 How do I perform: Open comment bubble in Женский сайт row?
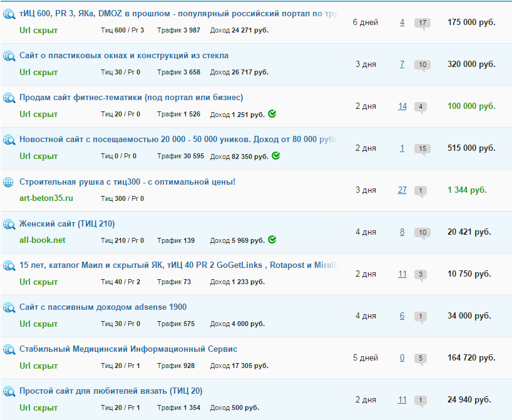coord(422,233)
